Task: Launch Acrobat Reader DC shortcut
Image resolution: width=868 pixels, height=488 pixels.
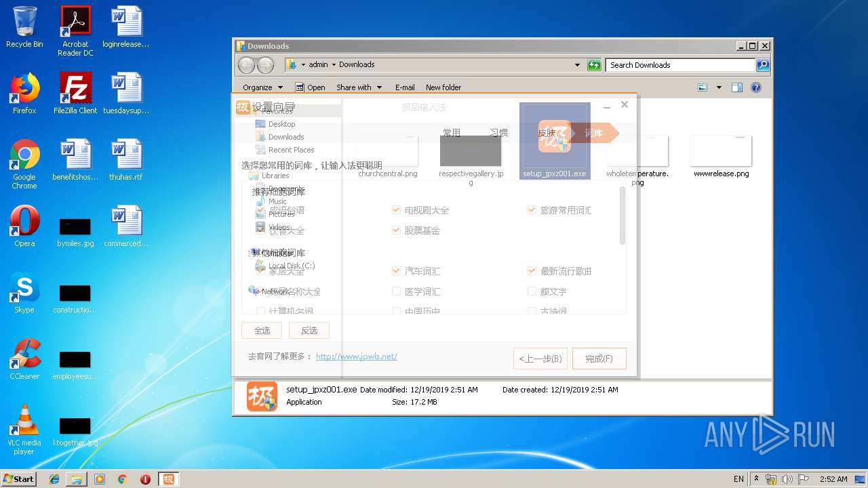Action: 75,31
